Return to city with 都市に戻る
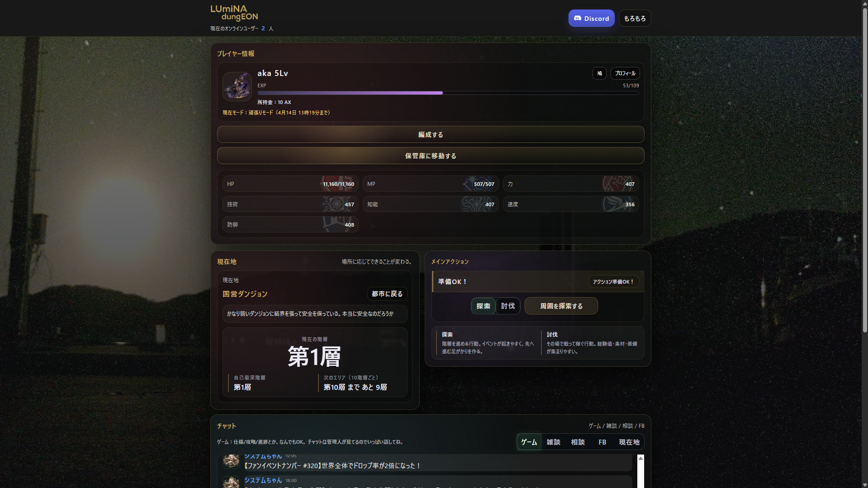 coord(387,294)
